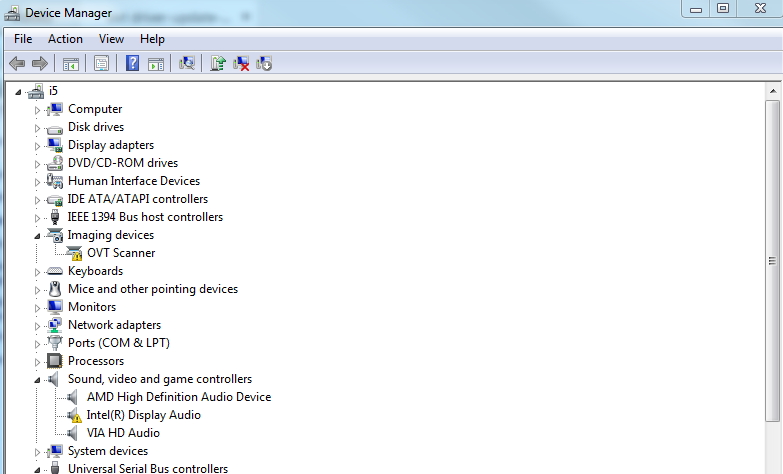Image resolution: width=783 pixels, height=474 pixels.
Task: Update driver software toolbar icon
Action: 218,63
